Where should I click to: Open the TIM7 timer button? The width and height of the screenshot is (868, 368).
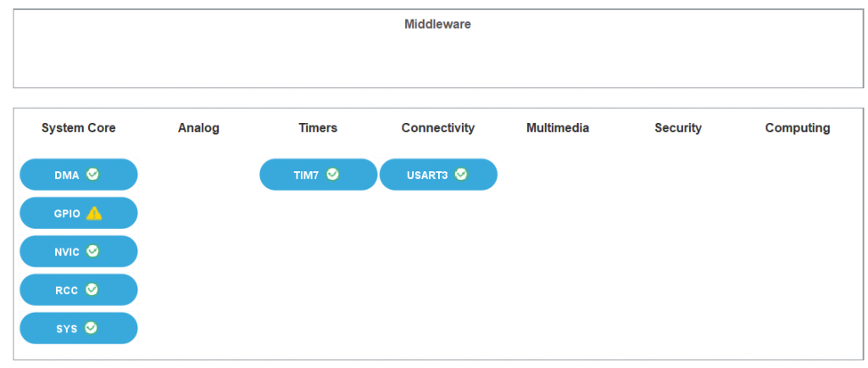point(305,175)
